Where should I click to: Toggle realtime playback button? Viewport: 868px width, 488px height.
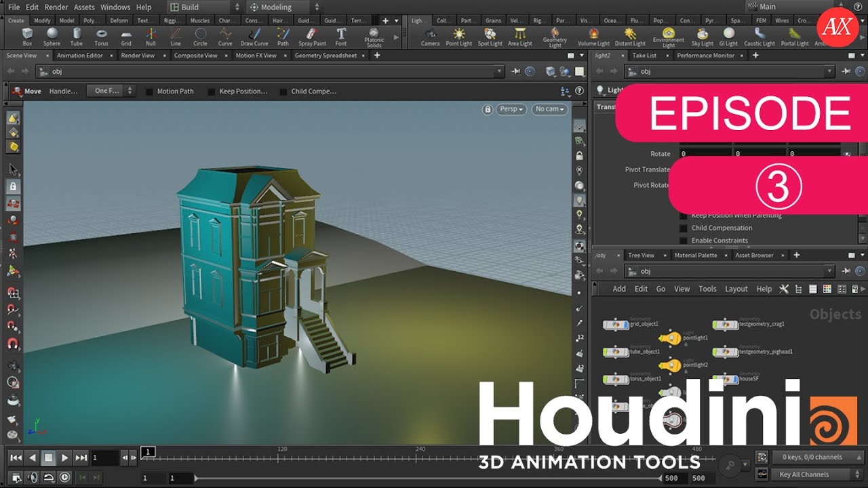coord(64,477)
